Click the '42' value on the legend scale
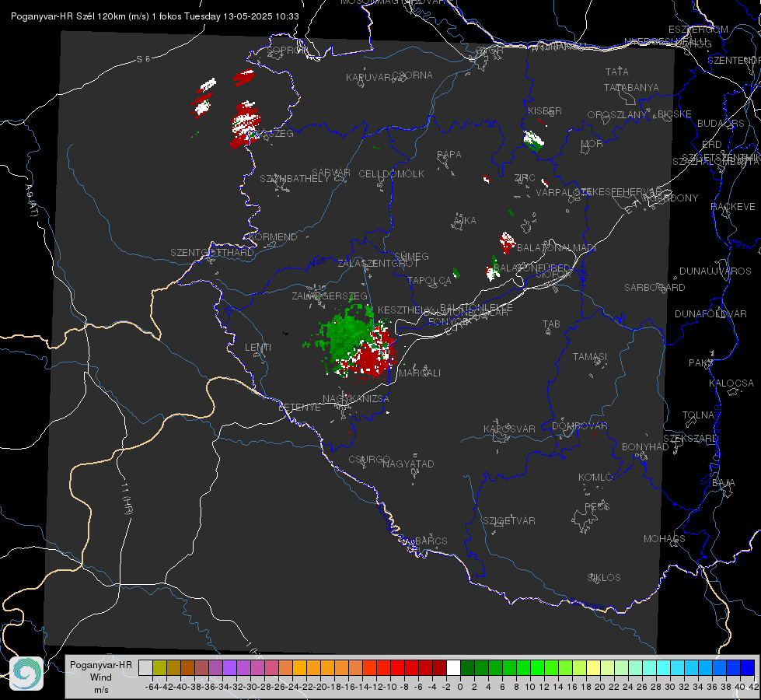The height and width of the screenshot is (700, 761). [754, 687]
